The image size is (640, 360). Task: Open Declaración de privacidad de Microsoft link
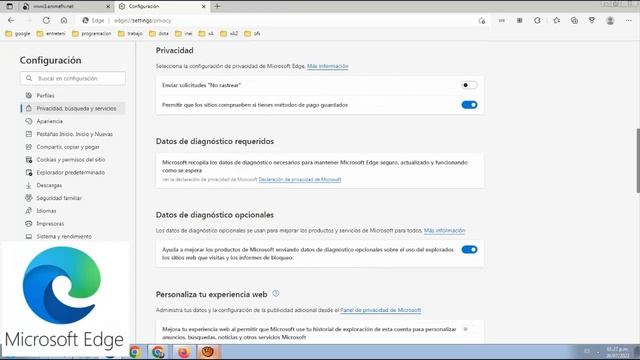point(300,179)
